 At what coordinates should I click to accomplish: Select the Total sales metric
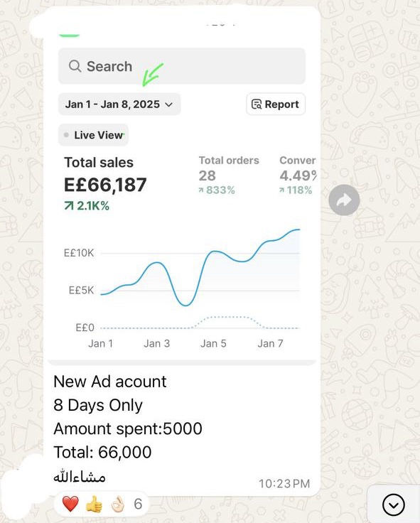coord(105,183)
